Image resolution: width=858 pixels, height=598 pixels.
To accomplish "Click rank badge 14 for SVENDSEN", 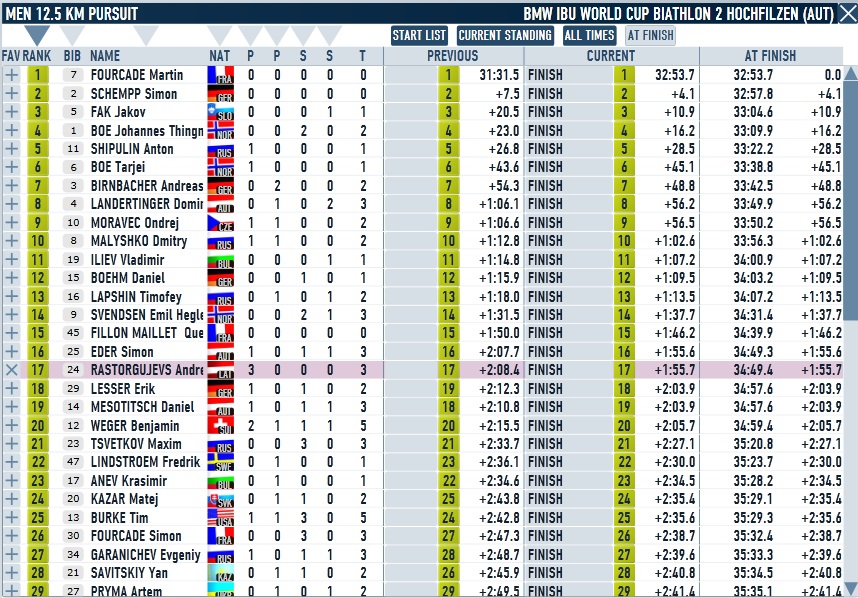I will pos(37,315).
